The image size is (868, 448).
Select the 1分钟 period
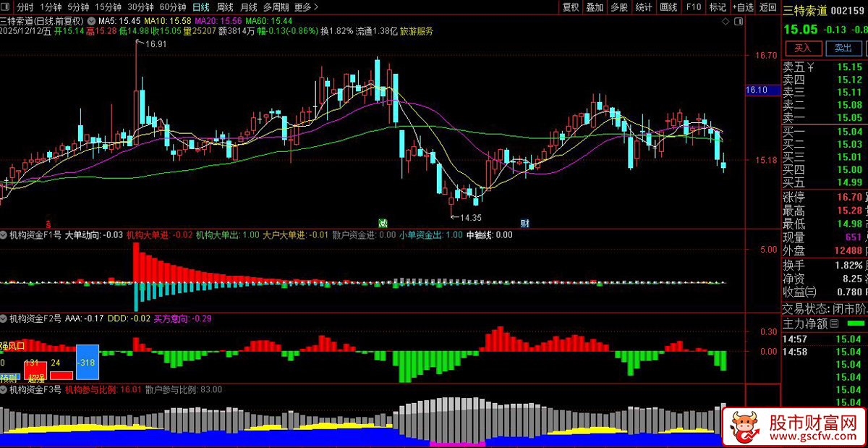(52, 7)
